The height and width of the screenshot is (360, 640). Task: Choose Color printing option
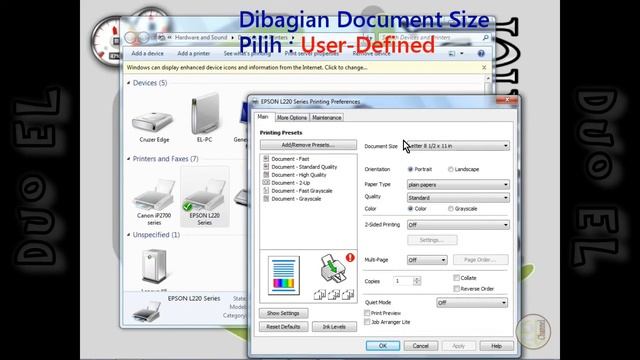410,209
